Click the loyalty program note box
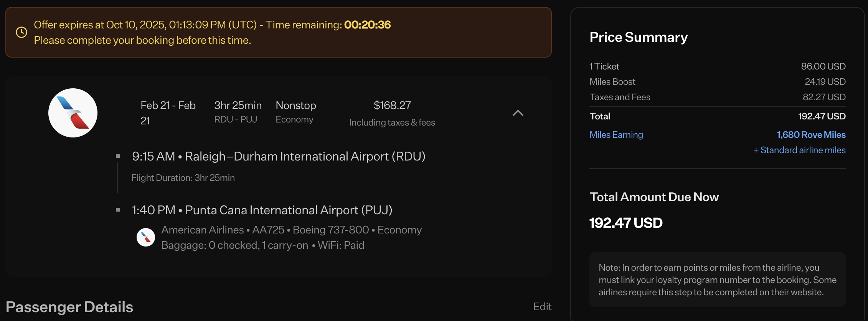868x321 pixels. (717, 280)
